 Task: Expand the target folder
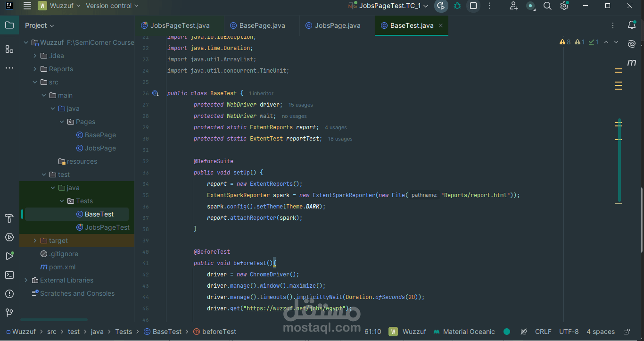point(35,241)
